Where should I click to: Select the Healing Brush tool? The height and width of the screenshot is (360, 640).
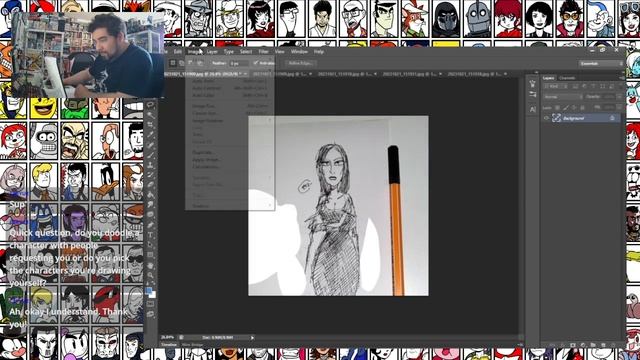(150, 145)
